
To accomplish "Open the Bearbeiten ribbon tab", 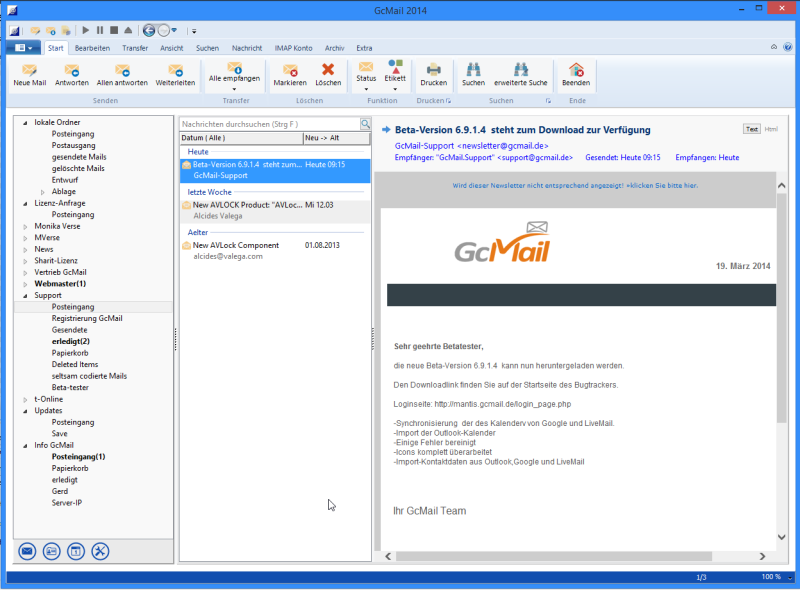I will [92, 48].
